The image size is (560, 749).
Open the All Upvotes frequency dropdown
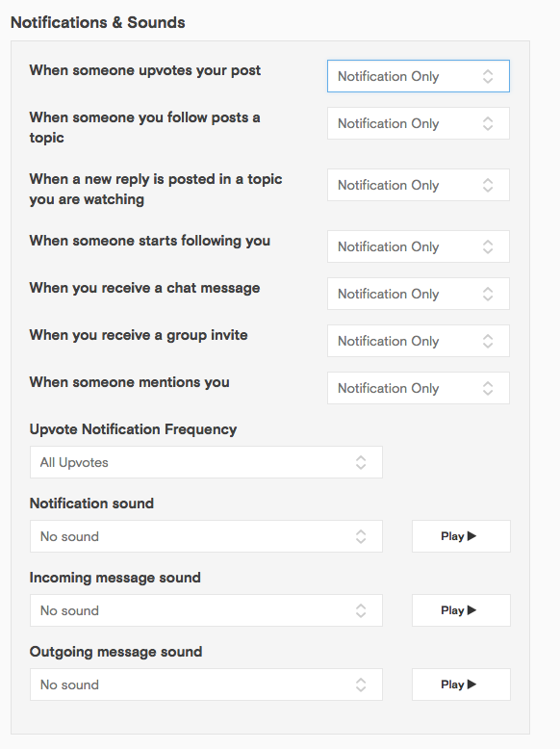click(x=206, y=462)
